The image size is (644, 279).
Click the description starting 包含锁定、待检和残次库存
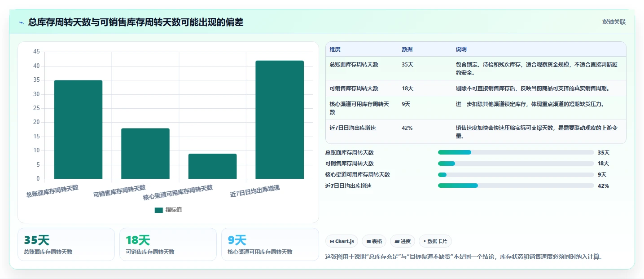coord(537,68)
